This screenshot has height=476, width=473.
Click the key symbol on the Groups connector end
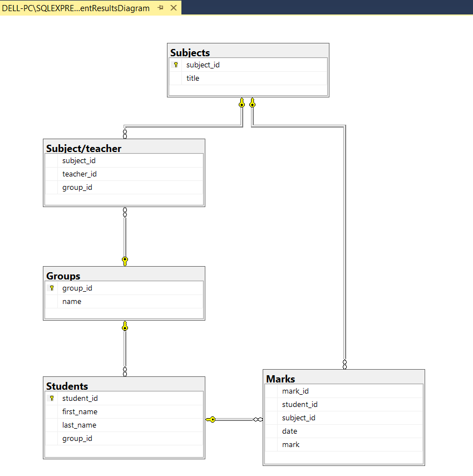pyautogui.click(x=125, y=260)
